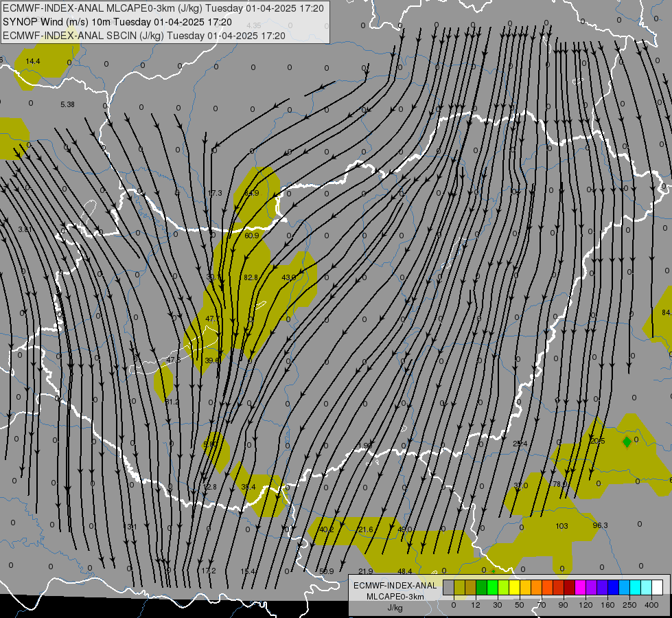Click the gray swatch in the MLCAPE legend

448,587
